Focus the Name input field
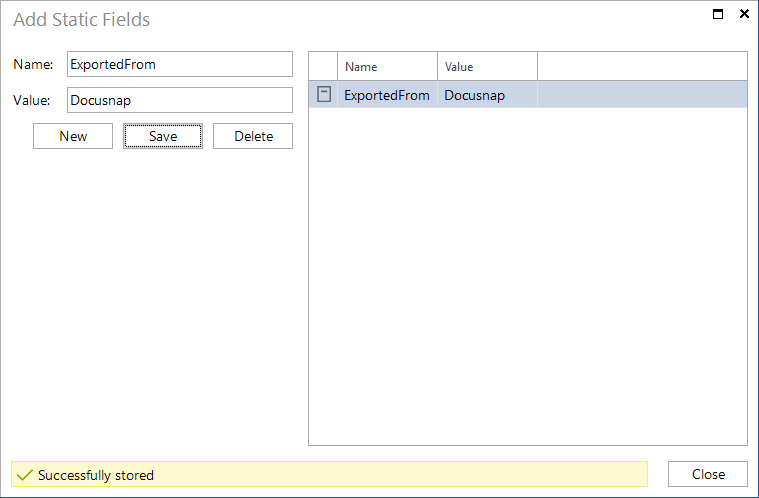Viewport: 759px width, 498px height. click(x=180, y=64)
